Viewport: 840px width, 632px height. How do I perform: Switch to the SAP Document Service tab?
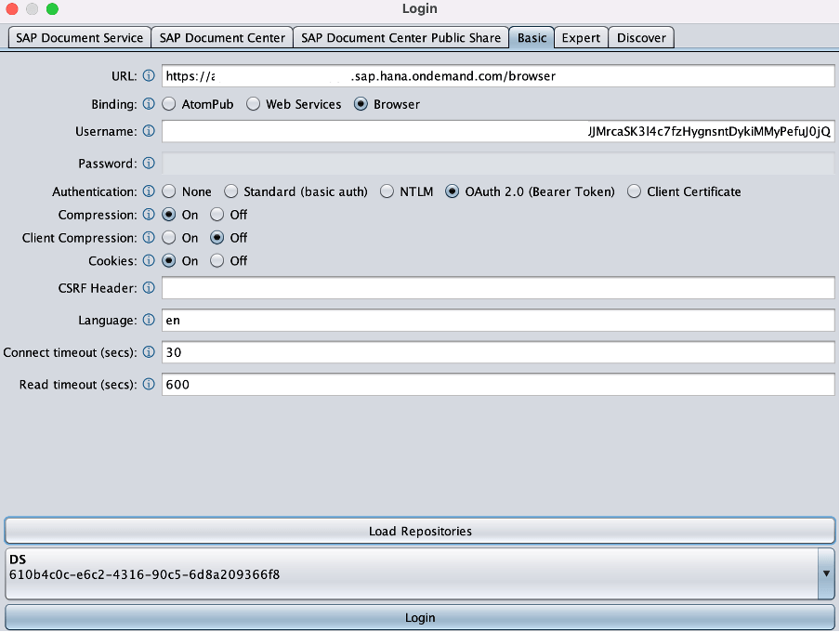pyautogui.click(x=79, y=38)
